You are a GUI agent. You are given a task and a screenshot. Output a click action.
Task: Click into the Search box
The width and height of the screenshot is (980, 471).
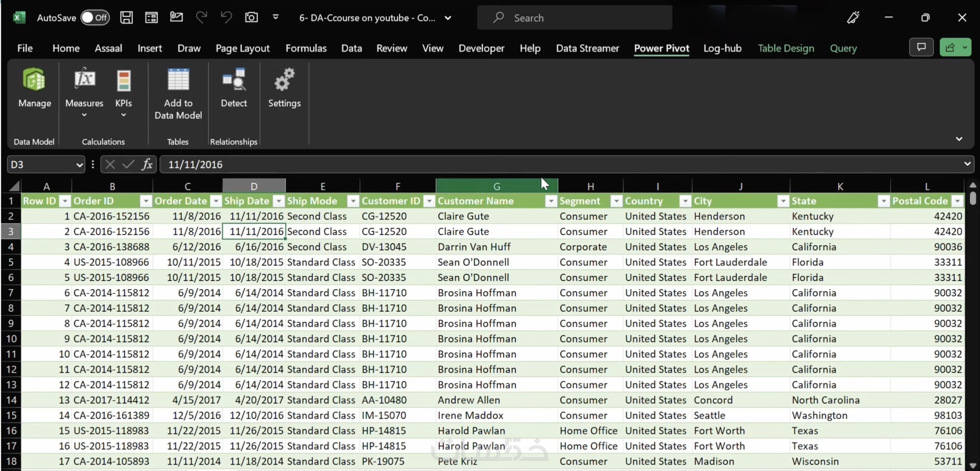[x=574, y=18]
